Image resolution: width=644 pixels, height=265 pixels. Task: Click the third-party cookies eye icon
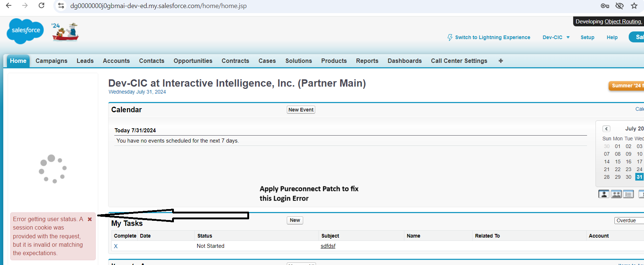point(620,6)
